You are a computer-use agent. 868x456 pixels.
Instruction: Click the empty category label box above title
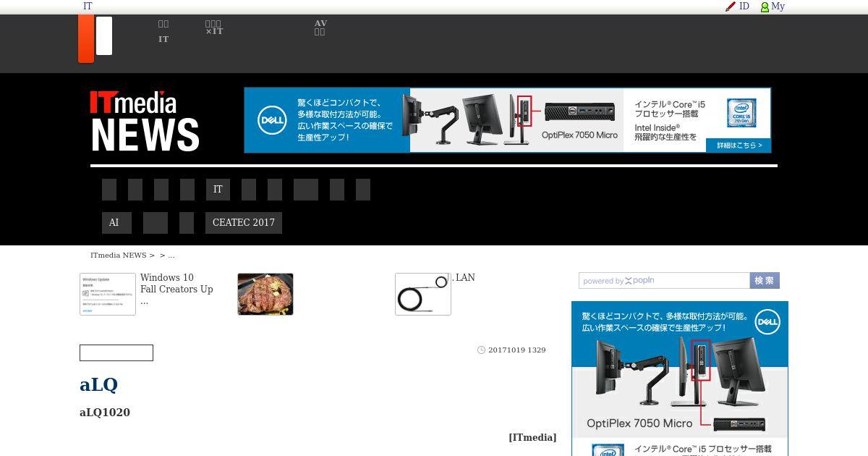coord(116,353)
